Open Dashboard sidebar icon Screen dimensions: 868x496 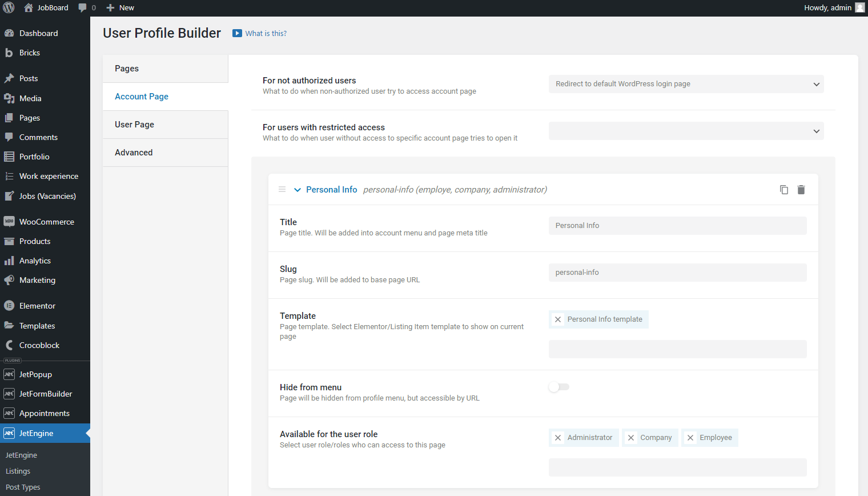(x=9, y=33)
